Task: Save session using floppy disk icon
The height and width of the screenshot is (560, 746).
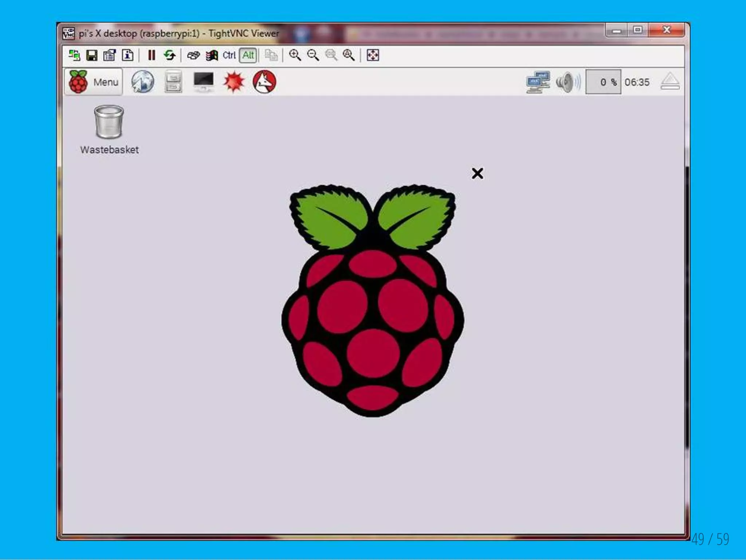Action: coord(92,55)
